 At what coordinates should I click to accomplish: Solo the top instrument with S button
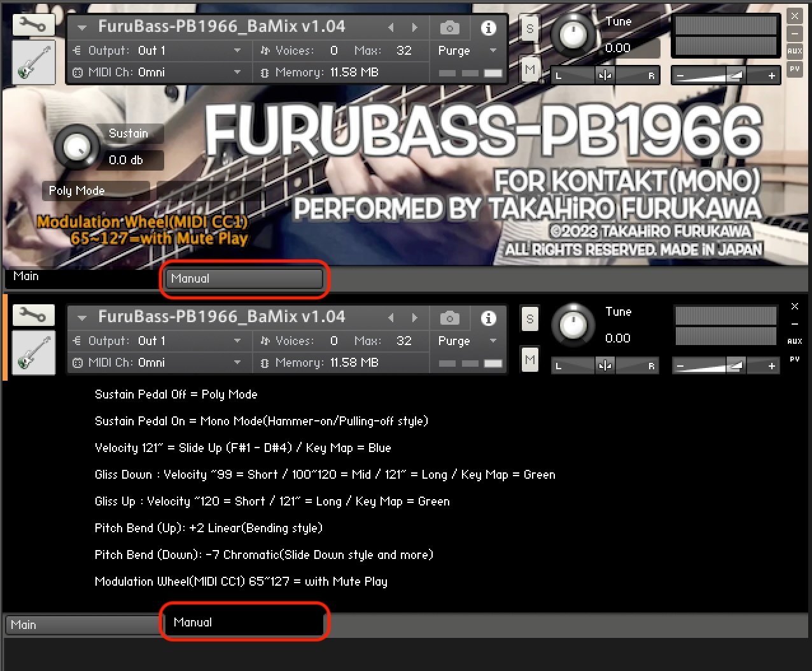click(529, 28)
